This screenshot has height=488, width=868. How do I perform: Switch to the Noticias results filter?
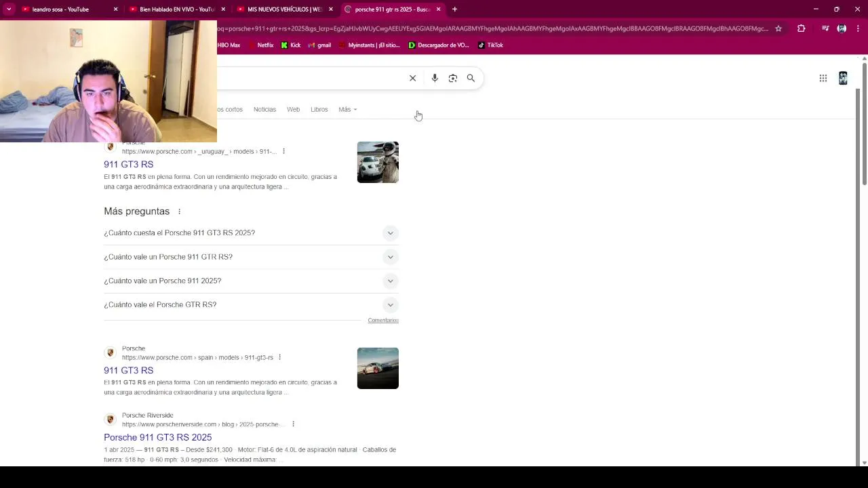264,109
